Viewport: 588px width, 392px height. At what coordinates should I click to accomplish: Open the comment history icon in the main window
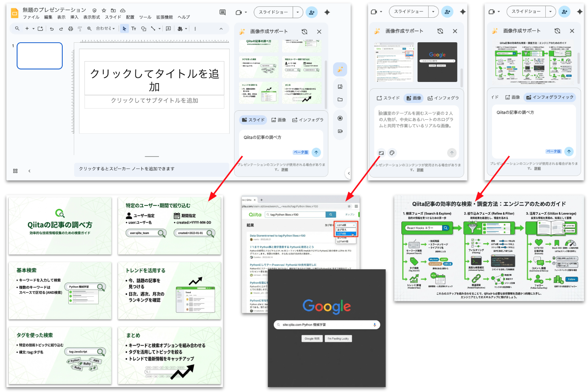[222, 12]
